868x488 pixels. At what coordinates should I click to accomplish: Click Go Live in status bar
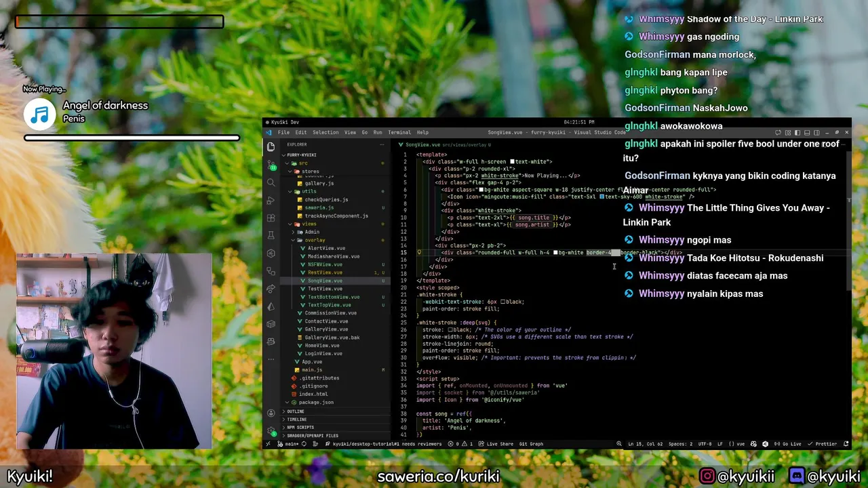(787, 444)
